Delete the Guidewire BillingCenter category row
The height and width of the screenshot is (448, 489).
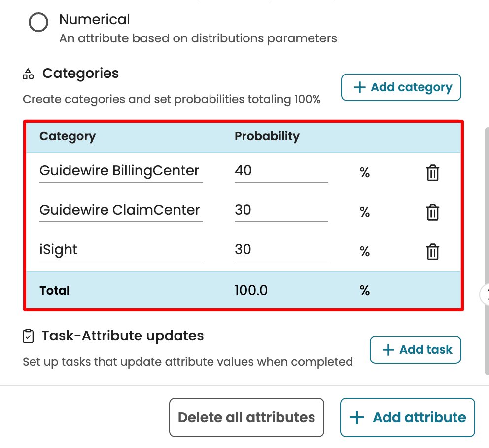pyautogui.click(x=432, y=173)
